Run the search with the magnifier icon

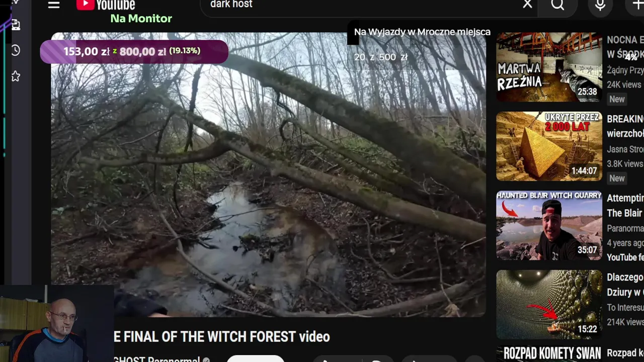(557, 5)
